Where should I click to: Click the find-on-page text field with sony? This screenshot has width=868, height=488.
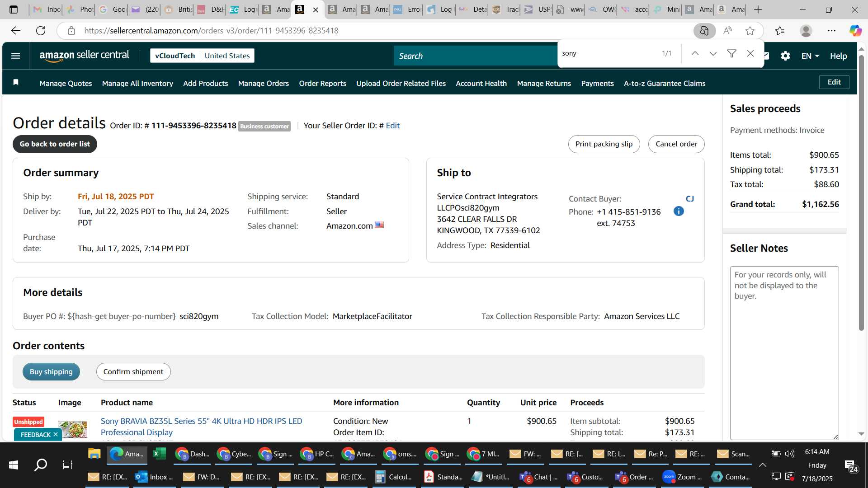coord(608,53)
